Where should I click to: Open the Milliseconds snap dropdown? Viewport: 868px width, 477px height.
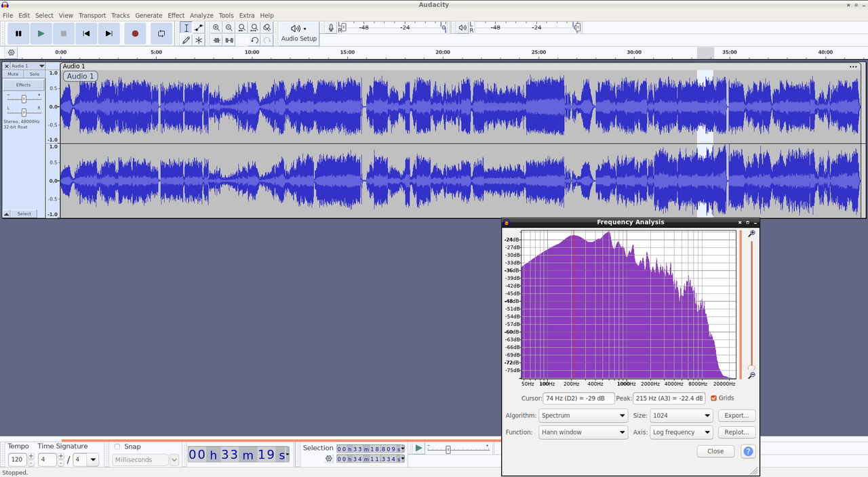[146, 460]
